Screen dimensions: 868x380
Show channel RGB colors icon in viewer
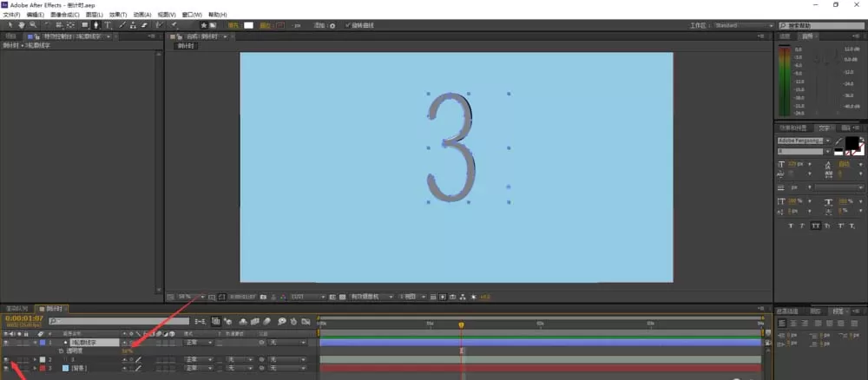pyautogui.click(x=282, y=297)
